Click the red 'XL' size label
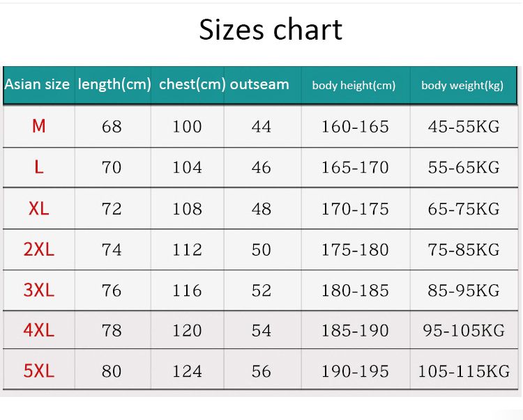The height and width of the screenshot is (420, 523). click(38, 208)
